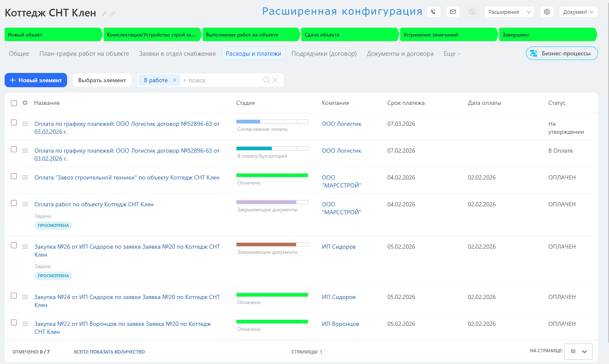Switch to 'Подрядчики (договор)' tab
Image resolution: width=609 pixels, height=364 pixels.
point(324,54)
